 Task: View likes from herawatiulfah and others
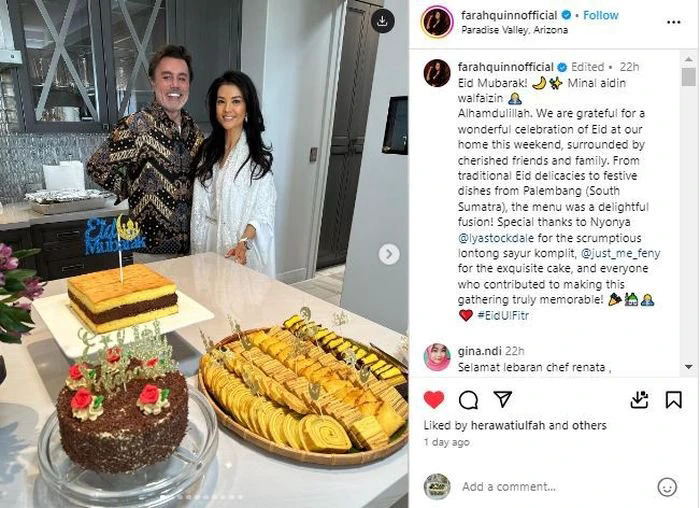pyautogui.click(x=515, y=425)
